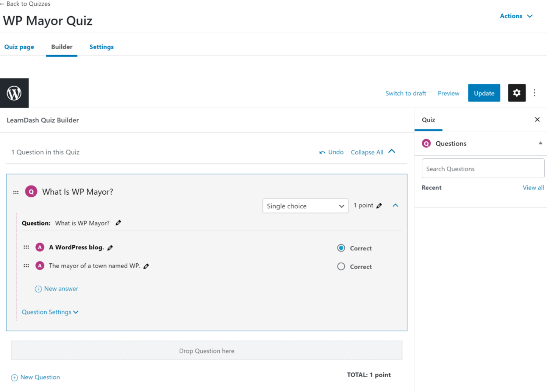Click 1 Question in this Quiz text
Screen dimensions: 547x392
[46, 152]
